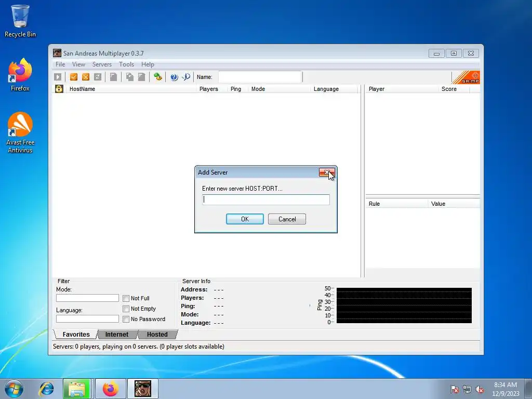
Task: Click the black ping graph area
Action: (x=404, y=305)
